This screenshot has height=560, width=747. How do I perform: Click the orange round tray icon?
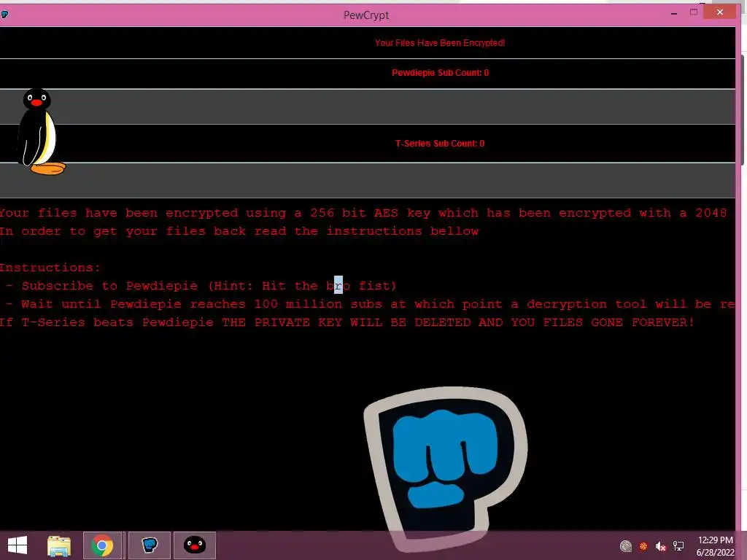(643, 546)
